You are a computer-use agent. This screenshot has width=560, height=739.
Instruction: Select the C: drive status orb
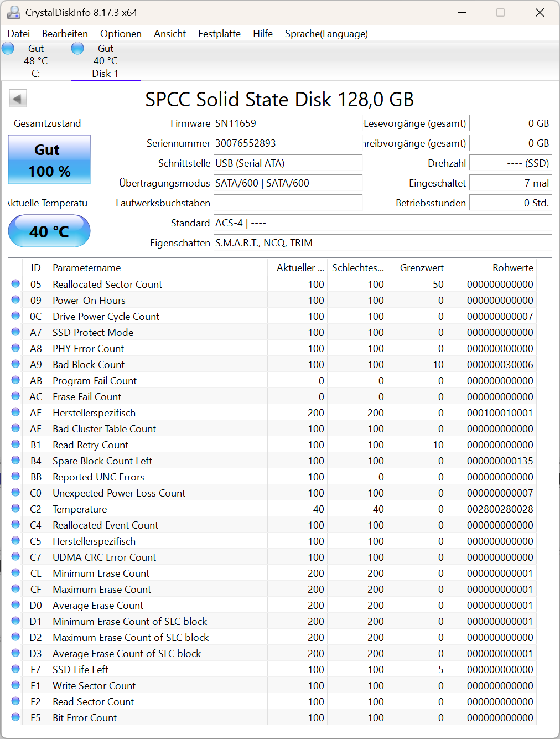click(8, 49)
